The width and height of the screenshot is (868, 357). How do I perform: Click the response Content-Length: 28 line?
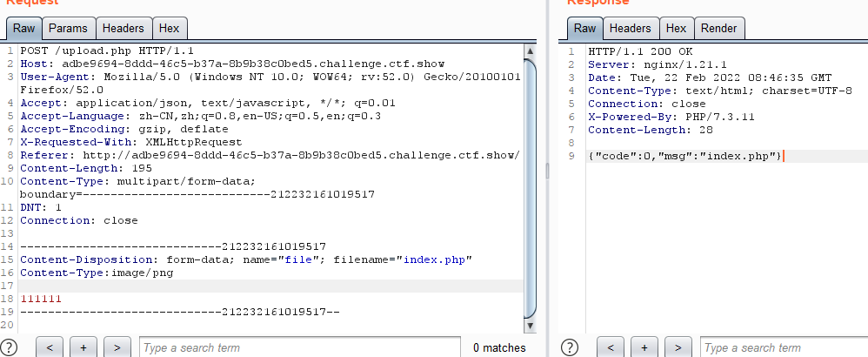(x=651, y=131)
